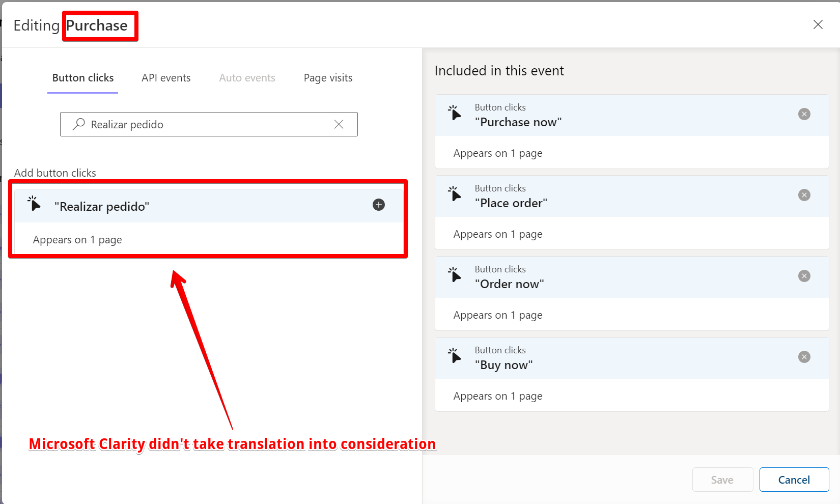This screenshot has height=504, width=840.
Task: Click the cursor icon next to "Order now"
Action: pos(455,275)
